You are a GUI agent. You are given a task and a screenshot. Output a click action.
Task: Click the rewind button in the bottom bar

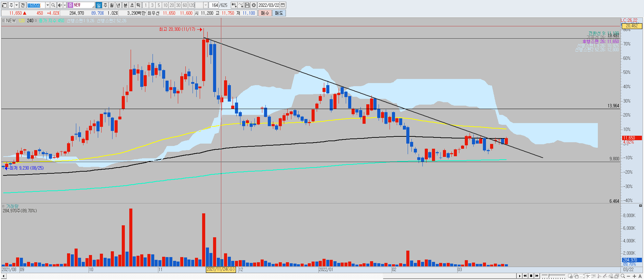pyautogui.click(x=525, y=276)
